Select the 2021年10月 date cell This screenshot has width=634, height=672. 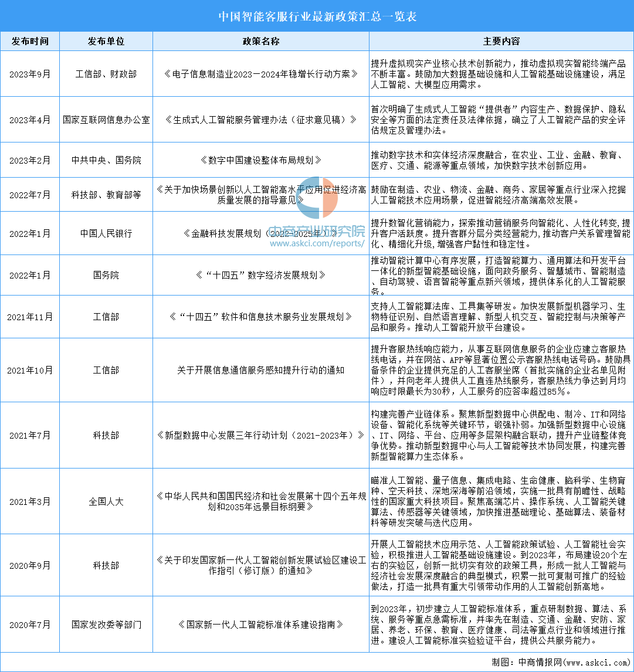(x=30, y=370)
